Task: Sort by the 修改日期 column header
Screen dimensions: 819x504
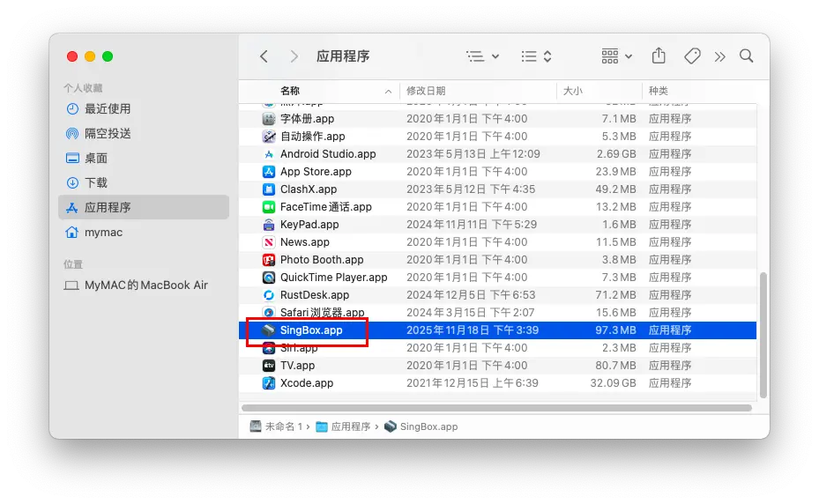Action: [x=426, y=91]
